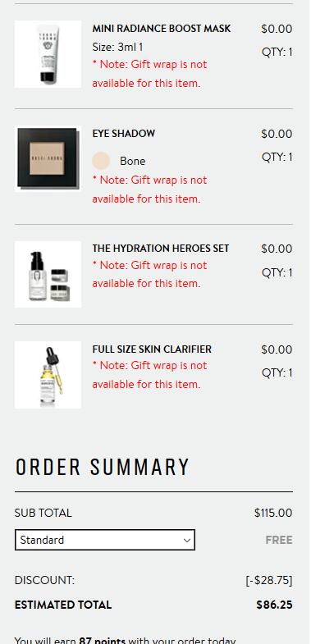The image size is (311, 644).
Task: Click THE HYDRATION HEROES SET title
Action: 161,249
